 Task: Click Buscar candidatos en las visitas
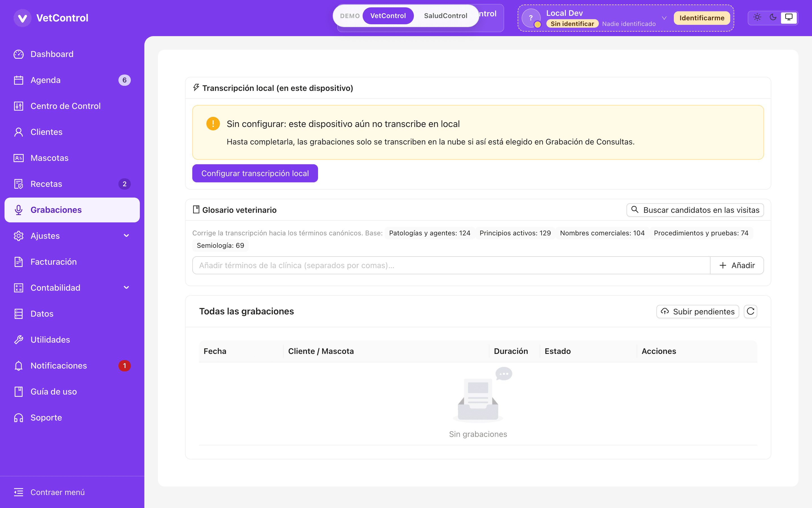695,210
